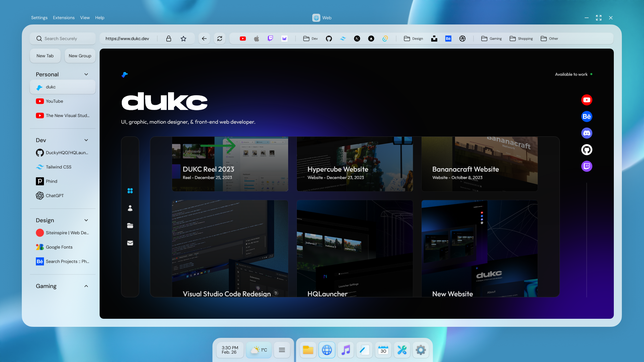Switch to the Tailwind CSS tab
This screenshot has width=644, height=362.
pos(63,167)
